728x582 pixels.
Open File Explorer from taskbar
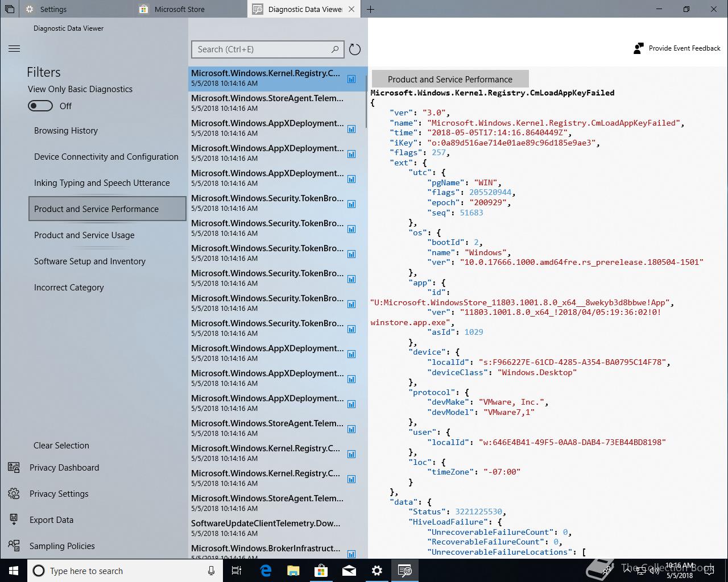point(293,571)
